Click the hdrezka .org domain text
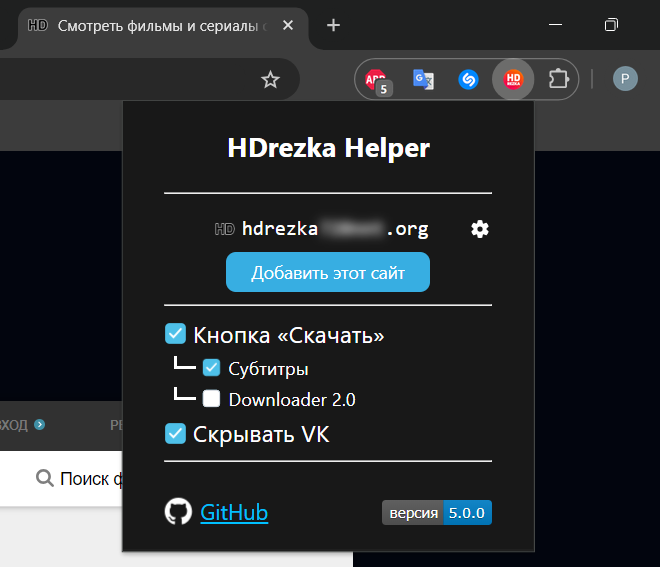This screenshot has height=567, width=660. [x=335, y=229]
